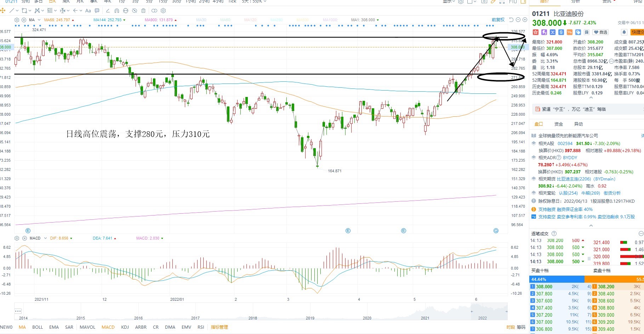Click the blue dollar sign icon
This screenshot has width=644, height=334.
[x=561, y=32]
